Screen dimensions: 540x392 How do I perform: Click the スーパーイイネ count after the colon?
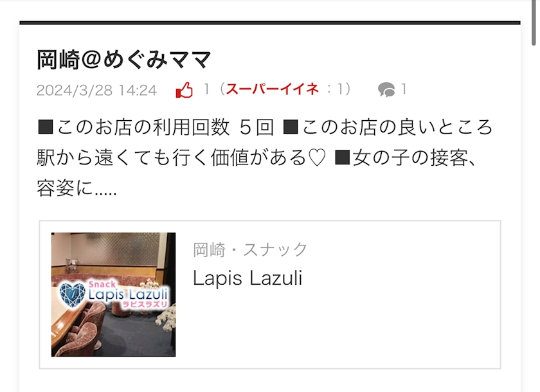341,89
